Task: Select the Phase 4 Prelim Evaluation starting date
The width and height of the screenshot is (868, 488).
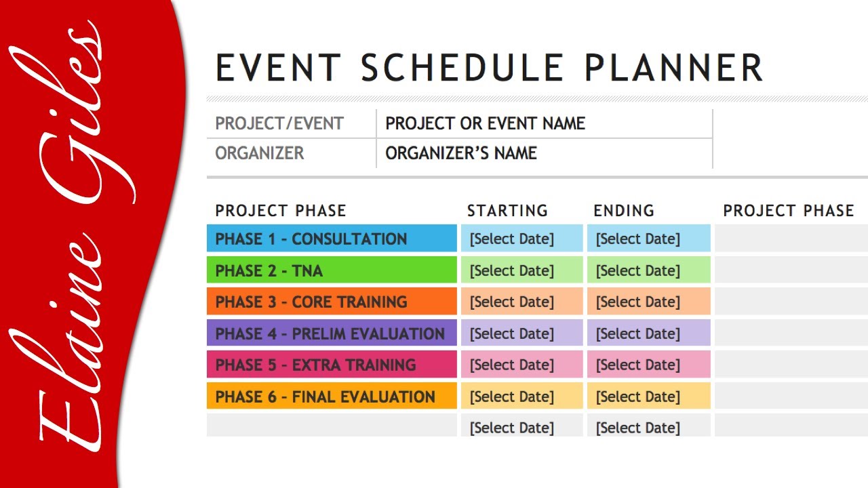Action: pos(521,333)
